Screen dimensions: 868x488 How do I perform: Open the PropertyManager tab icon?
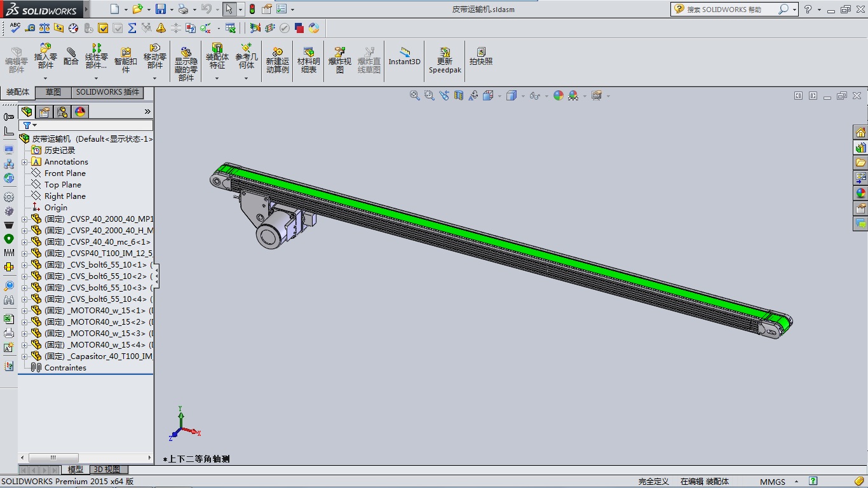pos(44,112)
